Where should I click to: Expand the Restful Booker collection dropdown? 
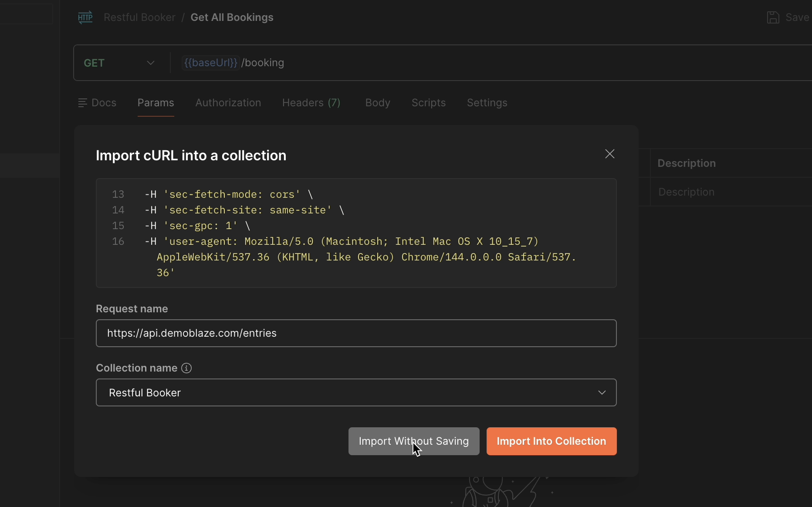(x=602, y=392)
